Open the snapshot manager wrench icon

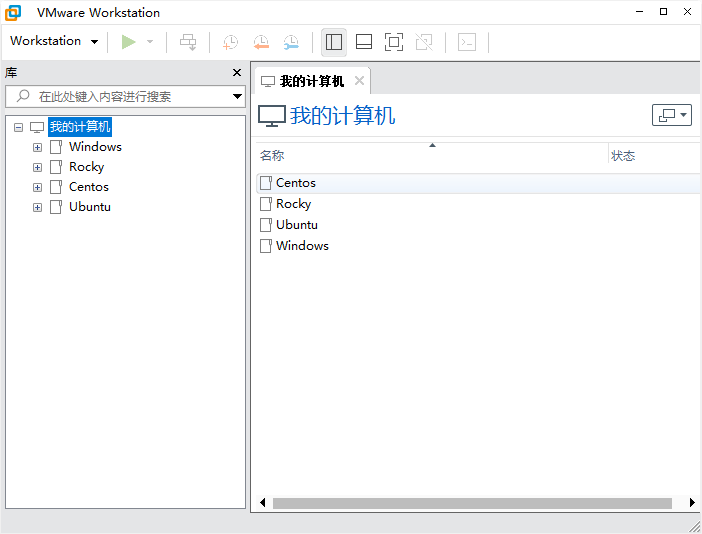coord(291,42)
